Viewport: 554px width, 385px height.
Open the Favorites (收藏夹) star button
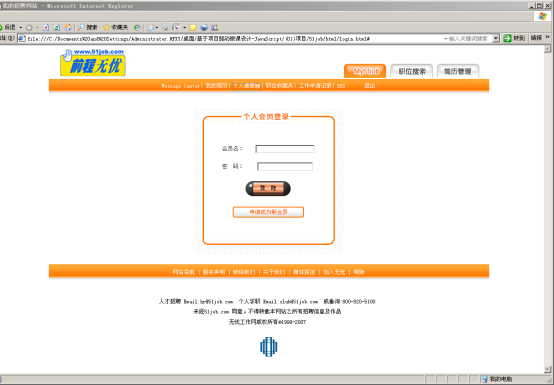pyautogui.click(x=116, y=27)
